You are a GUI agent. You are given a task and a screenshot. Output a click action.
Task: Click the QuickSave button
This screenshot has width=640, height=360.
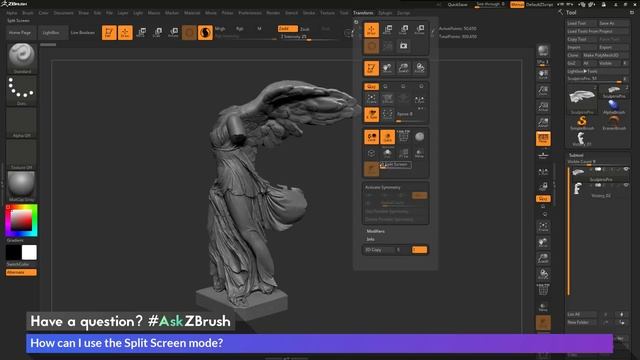click(458, 4)
